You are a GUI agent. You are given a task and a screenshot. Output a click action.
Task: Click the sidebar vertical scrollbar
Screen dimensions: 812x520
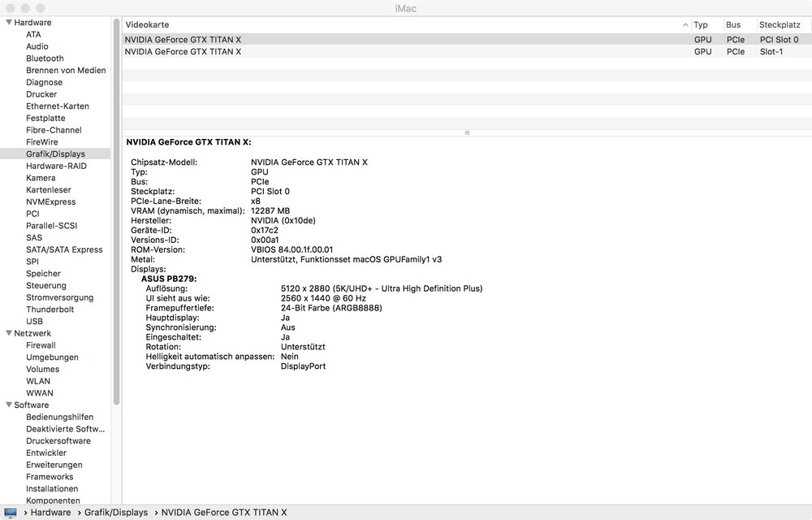(117, 244)
